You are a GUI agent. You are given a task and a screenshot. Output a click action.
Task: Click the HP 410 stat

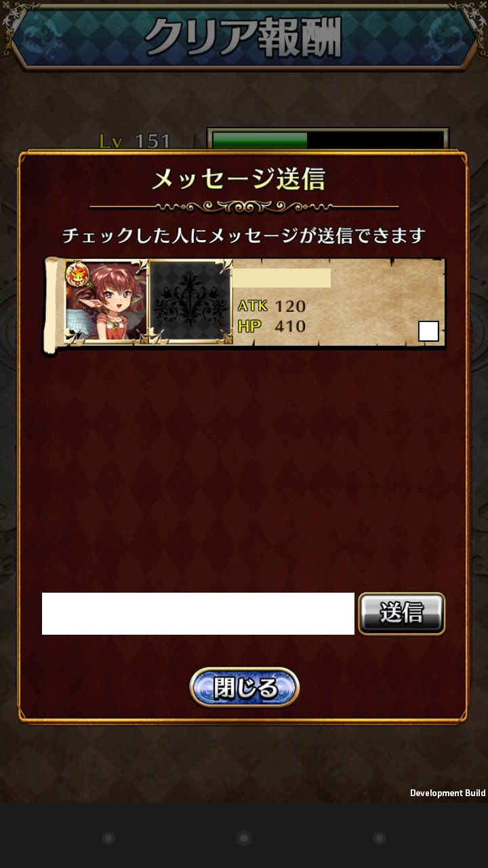coord(272,326)
